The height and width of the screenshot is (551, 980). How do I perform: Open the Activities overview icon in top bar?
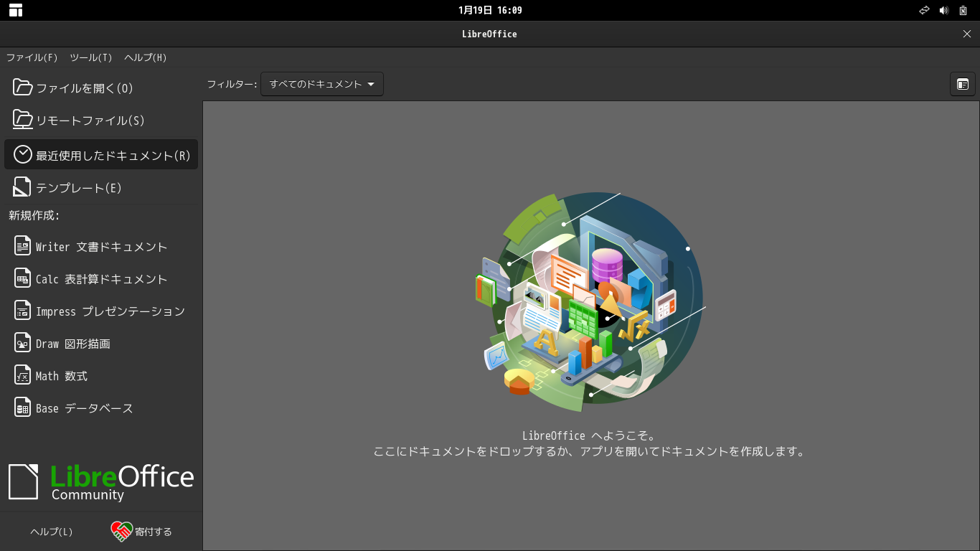click(16, 10)
